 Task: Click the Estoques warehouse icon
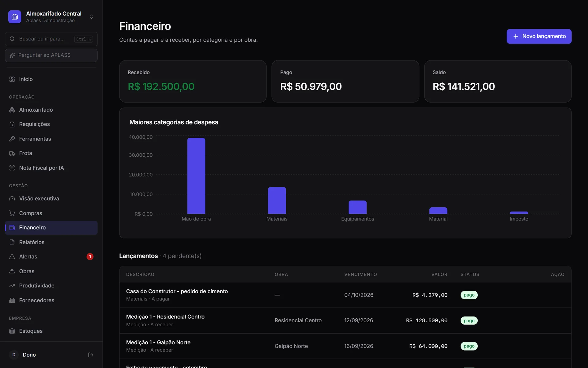(12, 331)
